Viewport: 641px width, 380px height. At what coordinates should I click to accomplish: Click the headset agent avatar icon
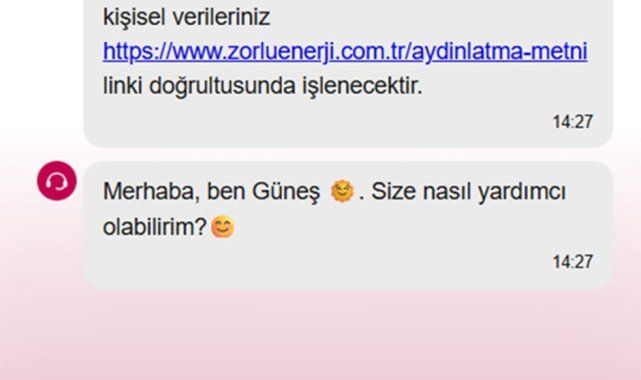(57, 181)
